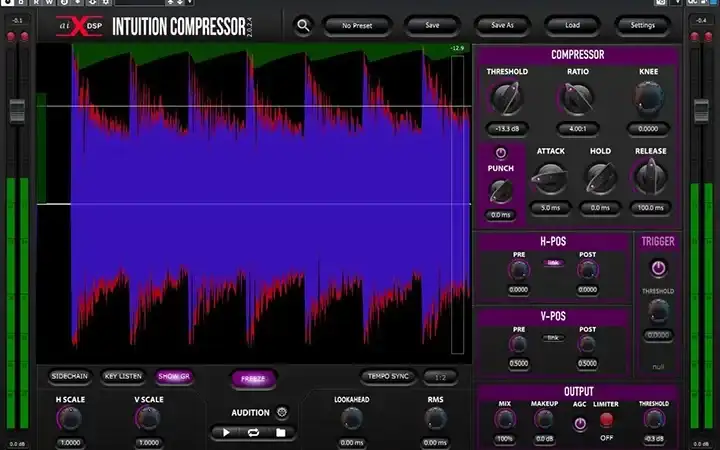Toggle the Sidechain button

(x=69, y=377)
